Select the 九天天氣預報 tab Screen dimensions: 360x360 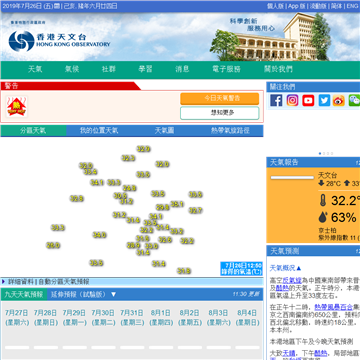tap(24, 294)
